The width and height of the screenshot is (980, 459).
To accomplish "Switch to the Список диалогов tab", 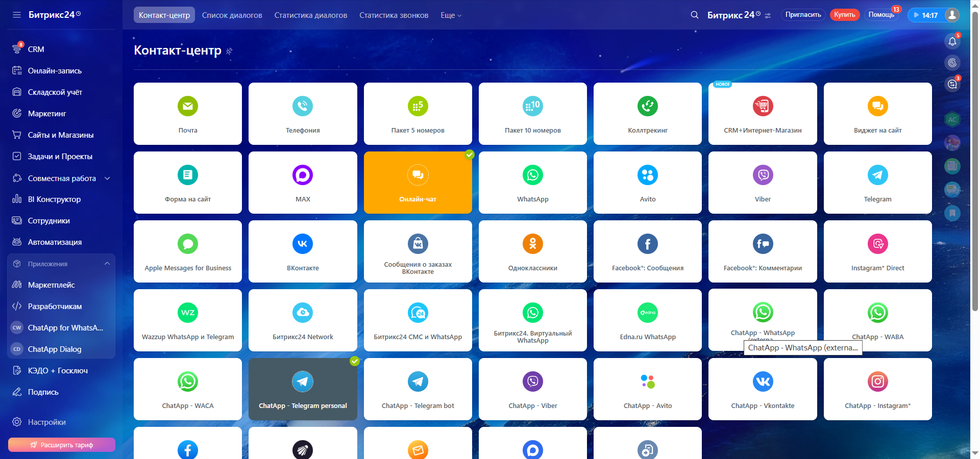I will pos(232,15).
